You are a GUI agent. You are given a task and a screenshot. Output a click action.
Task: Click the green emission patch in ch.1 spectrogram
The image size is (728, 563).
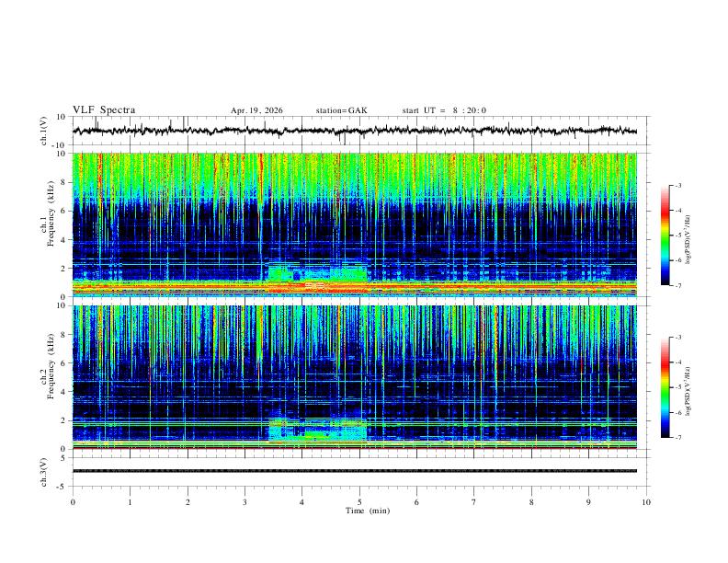317,272
